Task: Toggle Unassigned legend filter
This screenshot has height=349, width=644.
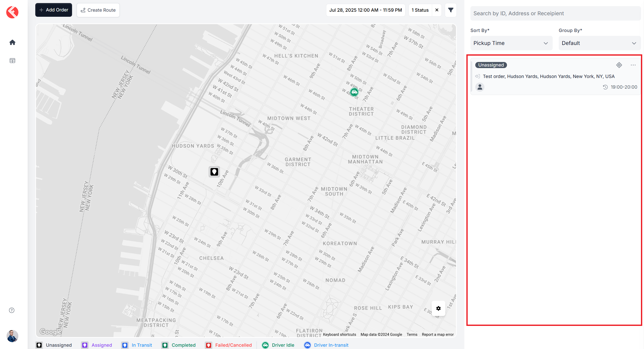Action: tap(54, 345)
